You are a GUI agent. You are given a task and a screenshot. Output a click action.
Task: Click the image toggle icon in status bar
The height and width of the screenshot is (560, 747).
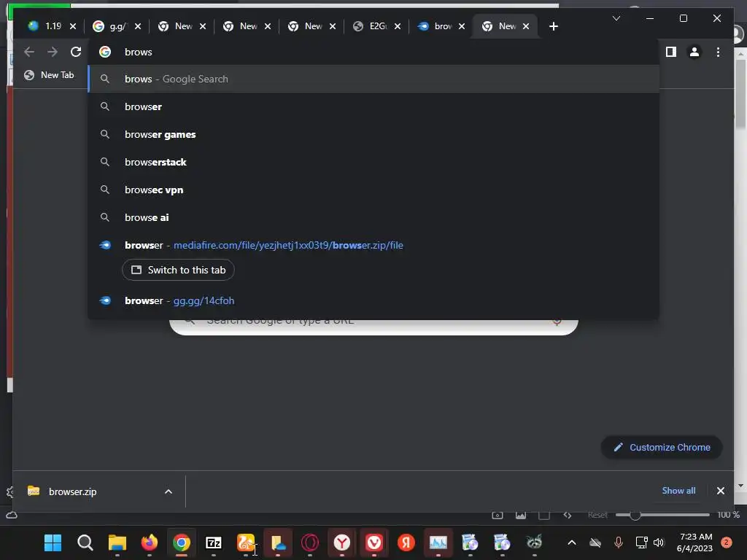(521, 515)
